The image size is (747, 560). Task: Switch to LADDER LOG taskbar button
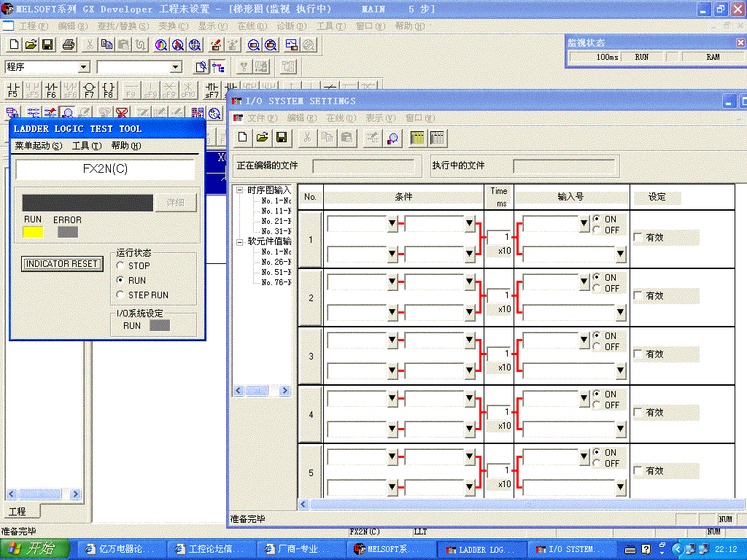pos(482,549)
